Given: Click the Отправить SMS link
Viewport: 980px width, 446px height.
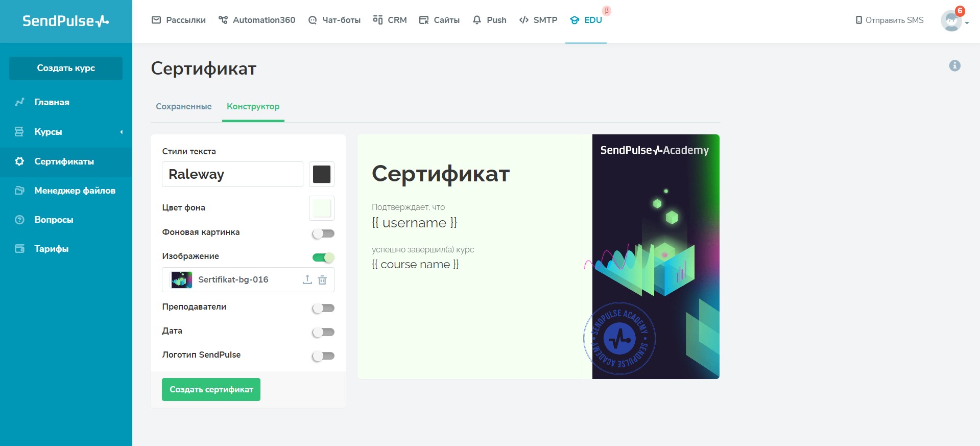Looking at the screenshot, I should point(890,20).
